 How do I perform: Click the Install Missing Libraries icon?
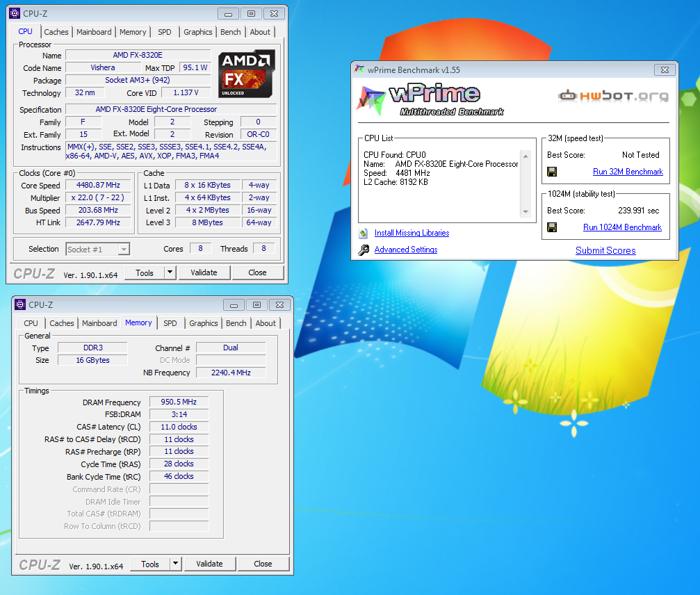click(364, 233)
